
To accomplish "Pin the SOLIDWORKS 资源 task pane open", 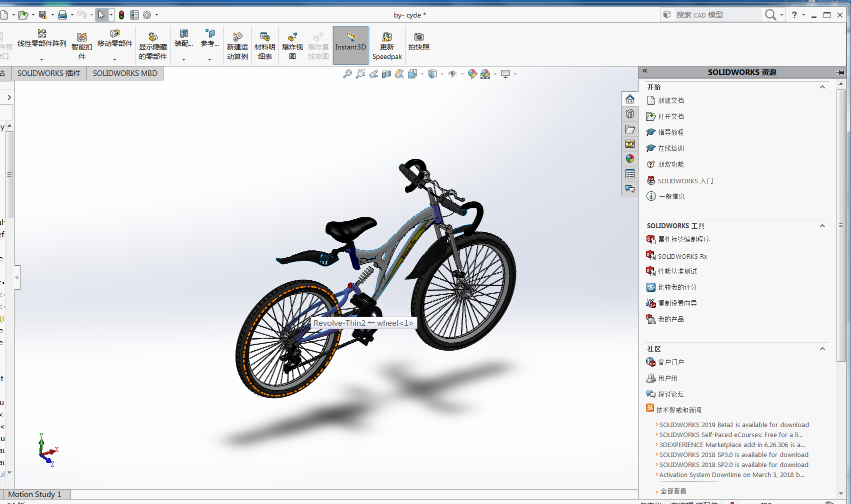I will (x=839, y=72).
